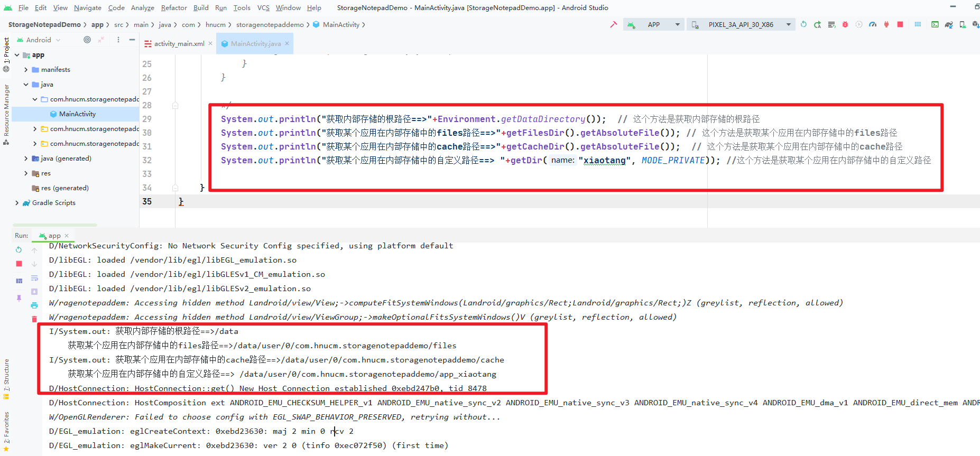Open the VCS menu
Screen dimensions: 980x456
click(263, 7)
